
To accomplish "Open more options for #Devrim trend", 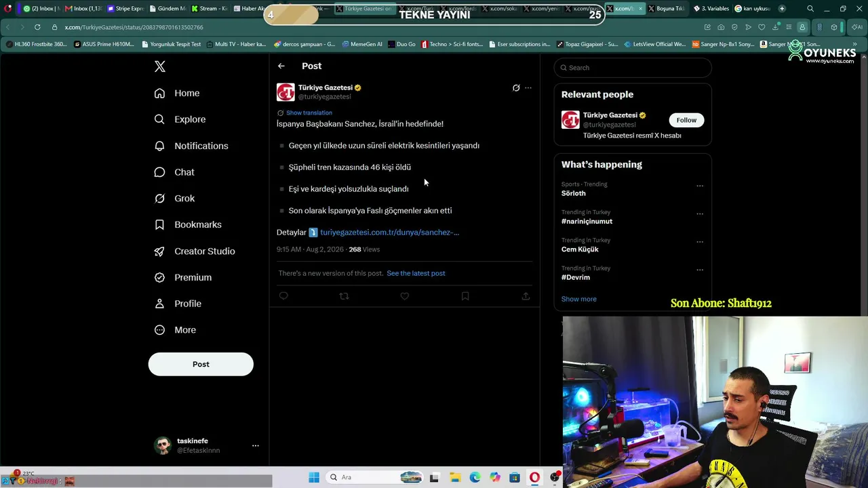I will pos(700,270).
